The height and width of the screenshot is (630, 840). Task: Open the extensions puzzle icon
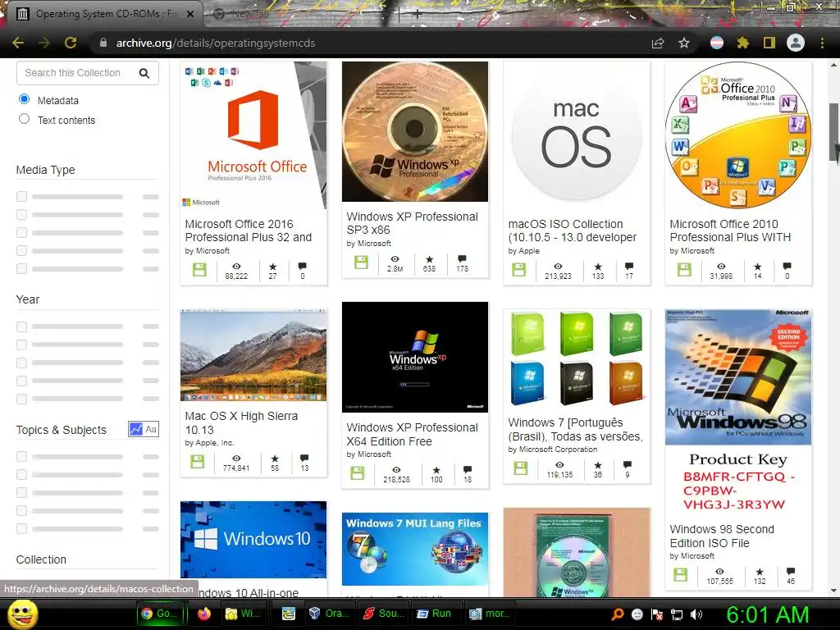pyautogui.click(x=742, y=43)
